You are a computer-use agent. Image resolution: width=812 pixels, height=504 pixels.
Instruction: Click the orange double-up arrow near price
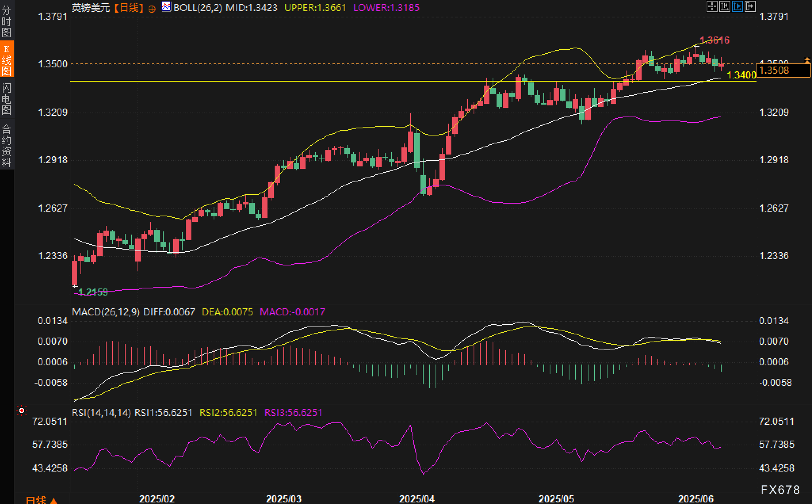[807, 60]
